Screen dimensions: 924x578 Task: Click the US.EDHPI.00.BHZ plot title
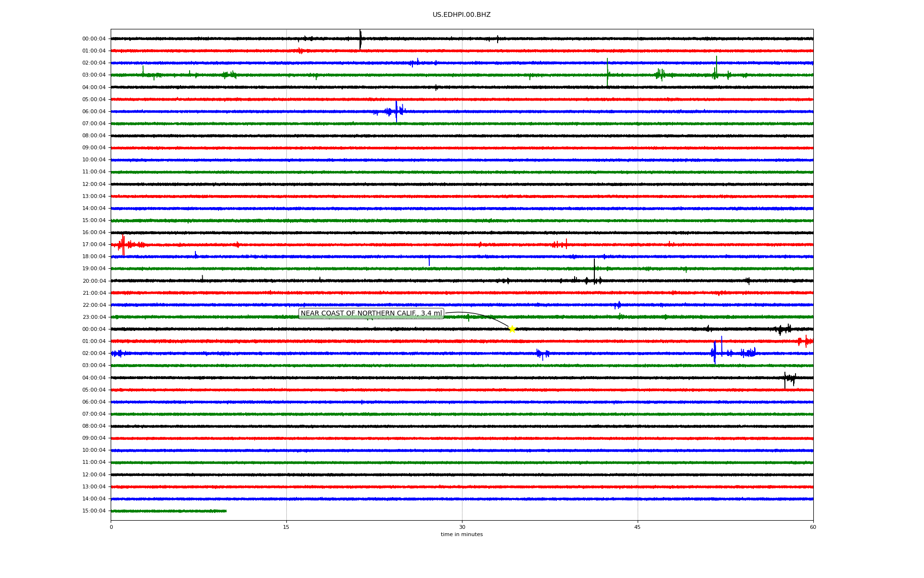click(x=462, y=15)
